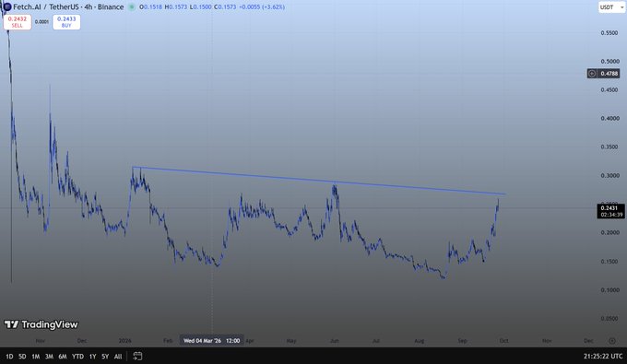
Task: Show All data range
Action: (x=118, y=357)
